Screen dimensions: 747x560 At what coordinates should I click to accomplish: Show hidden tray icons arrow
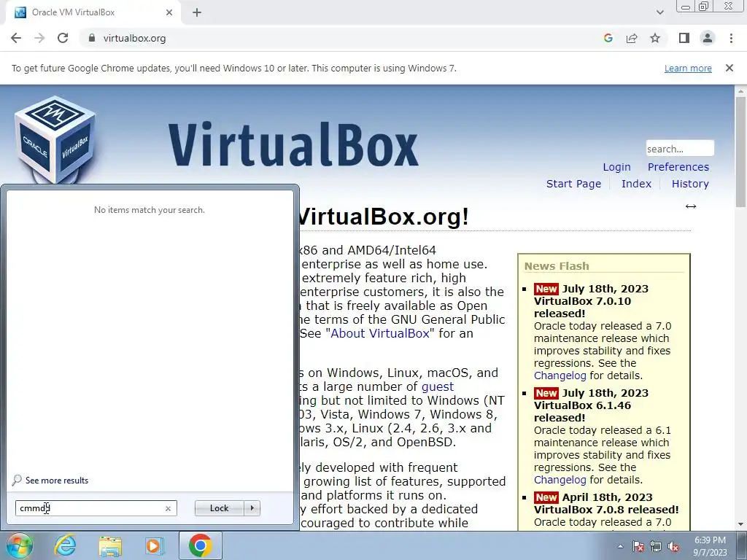620,546
